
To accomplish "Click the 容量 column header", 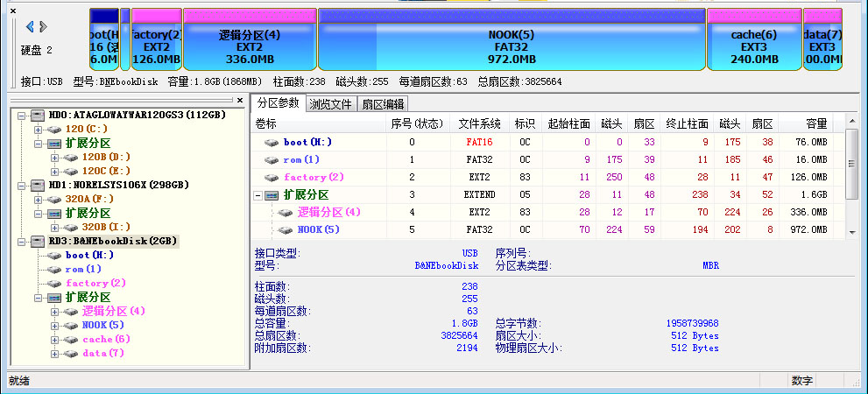I will 816,123.
